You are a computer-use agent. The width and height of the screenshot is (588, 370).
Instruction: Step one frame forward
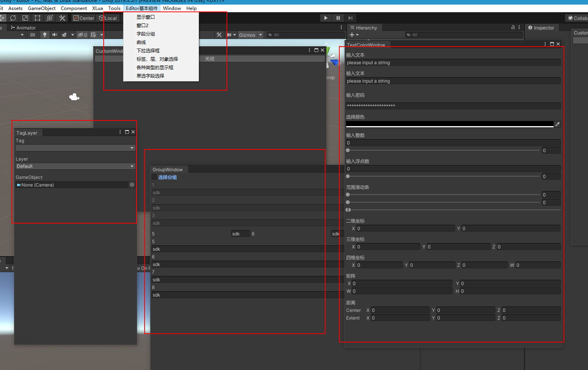click(350, 18)
